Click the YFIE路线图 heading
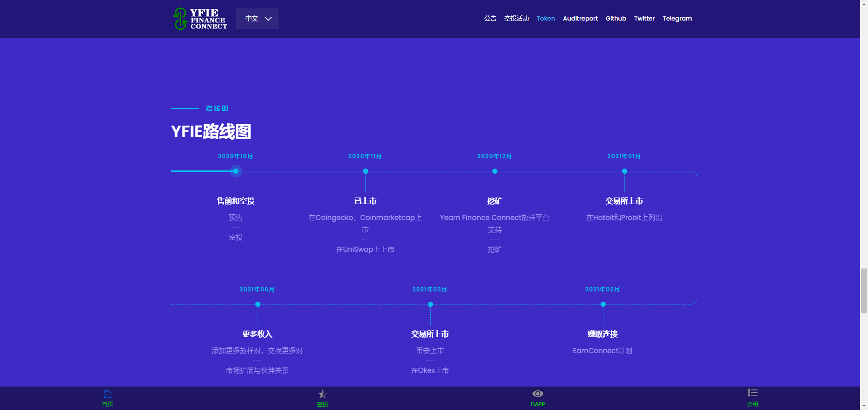 coord(211,132)
